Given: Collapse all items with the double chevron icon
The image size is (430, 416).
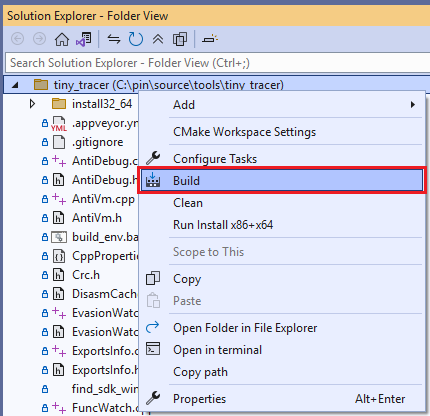Looking at the screenshot, I should 158,39.
